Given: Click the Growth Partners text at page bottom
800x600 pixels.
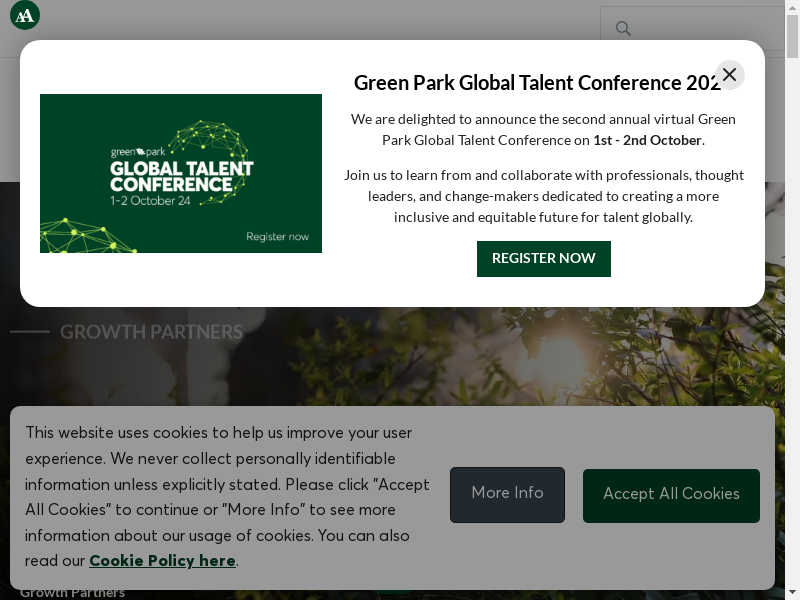Looking at the screenshot, I should (x=72, y=592).
